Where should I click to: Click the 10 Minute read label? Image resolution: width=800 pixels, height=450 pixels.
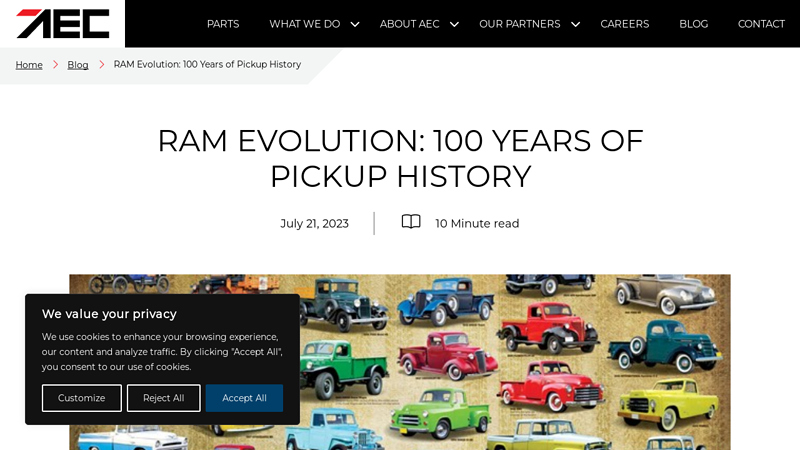point(477,223)
